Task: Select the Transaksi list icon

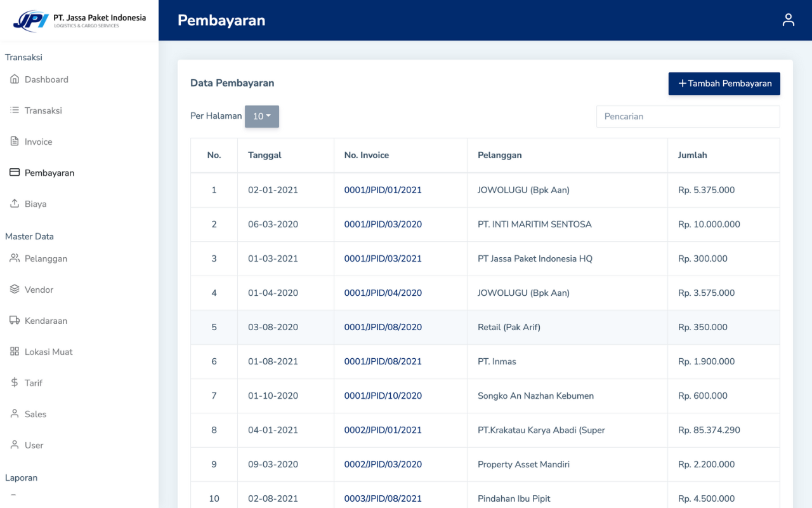Action: (13, 110)
